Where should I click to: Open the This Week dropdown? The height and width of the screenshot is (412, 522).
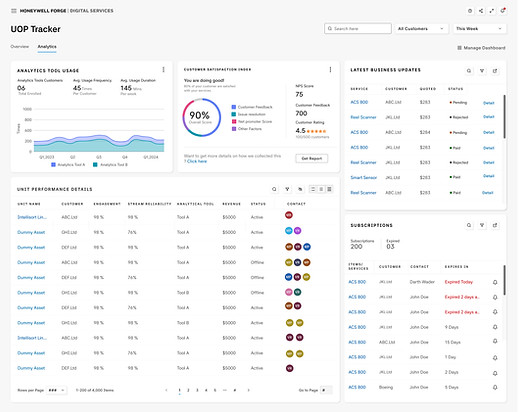[x=479, y=29]
